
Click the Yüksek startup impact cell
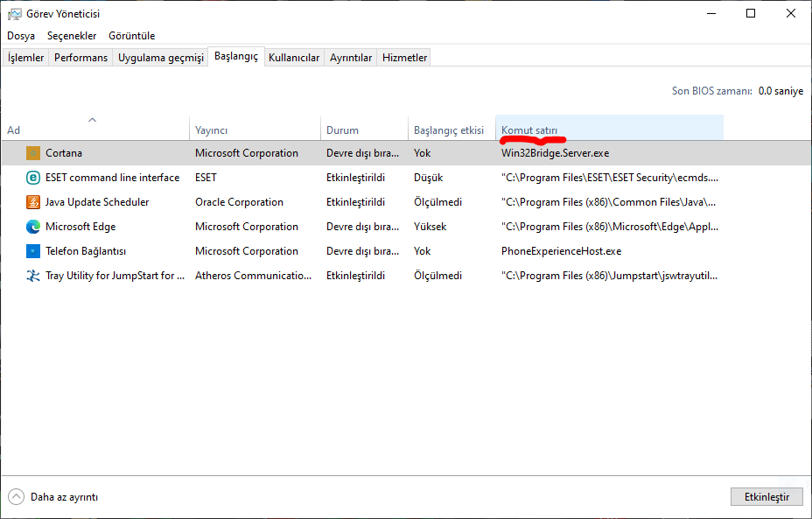tap(430, 227)
